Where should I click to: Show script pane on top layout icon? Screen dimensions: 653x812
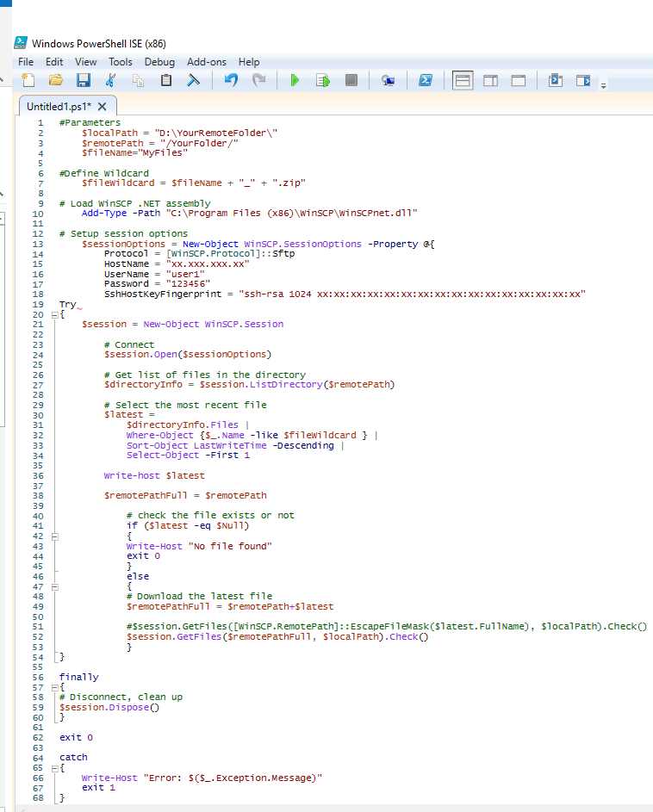click(x=463, y=80)
